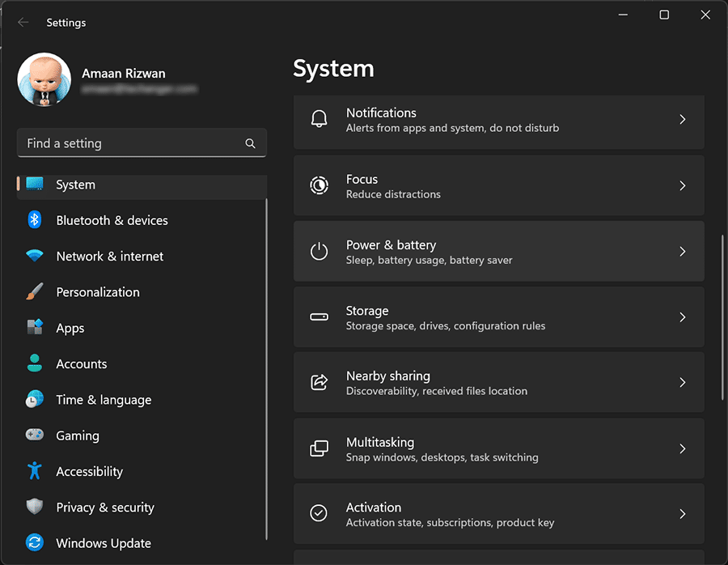This screenshot has width=728, height=565.
Task: Click the Wi-Fi Network & internet icon
Action: pyautogui.click(x=34, y=256)
